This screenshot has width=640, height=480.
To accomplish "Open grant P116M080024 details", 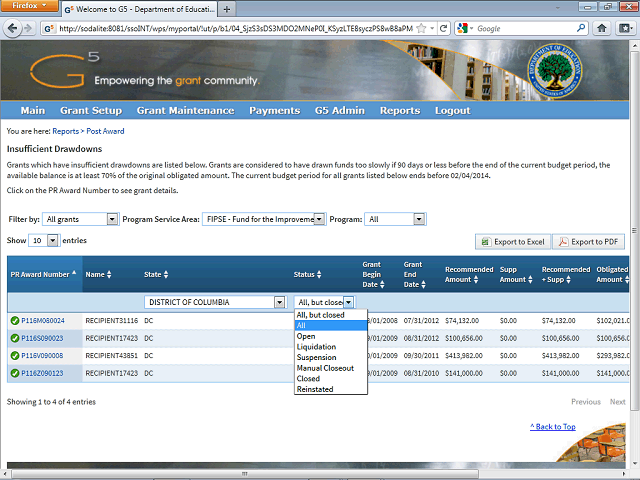I will (43, 321).
